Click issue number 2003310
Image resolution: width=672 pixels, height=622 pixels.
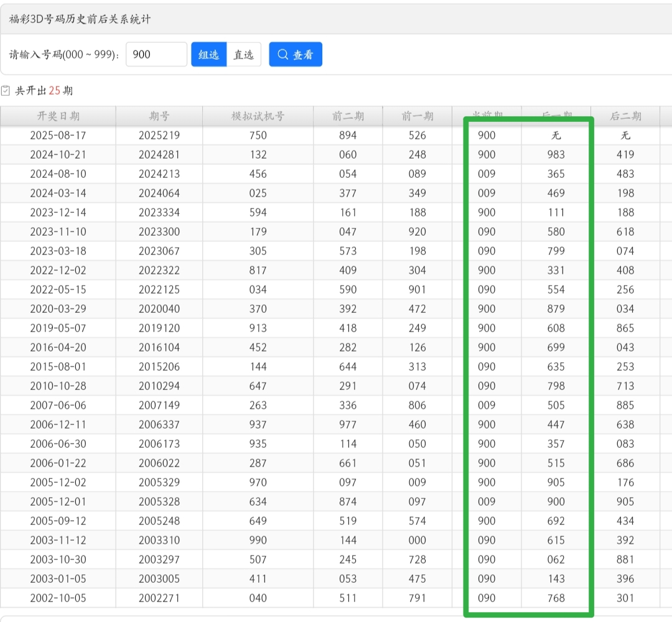click(x=159, y=540)
